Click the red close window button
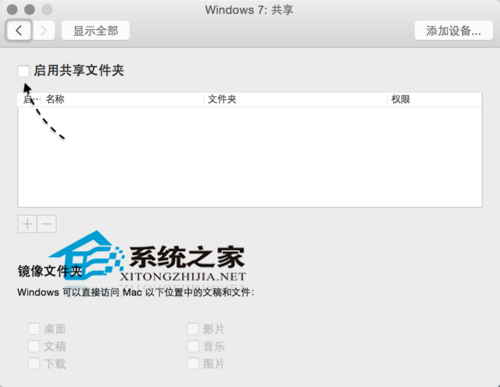Screen dimensions: 500x387 pos(12,9)
